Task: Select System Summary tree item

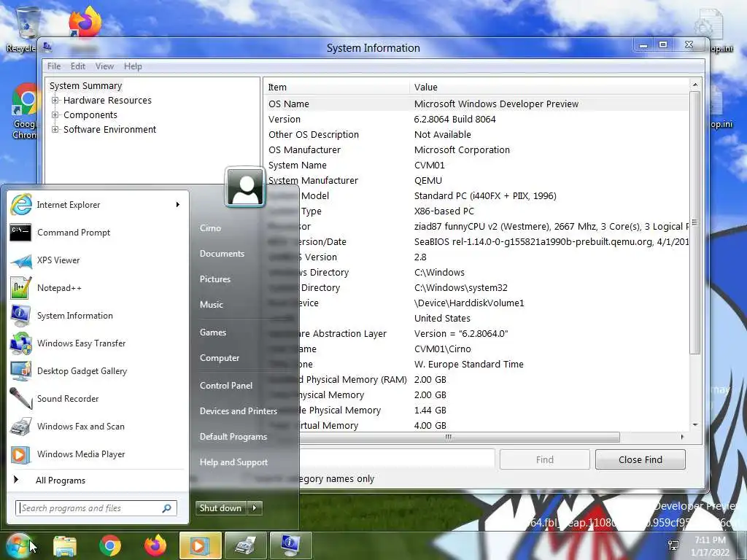Action: [x=86, y=86]
